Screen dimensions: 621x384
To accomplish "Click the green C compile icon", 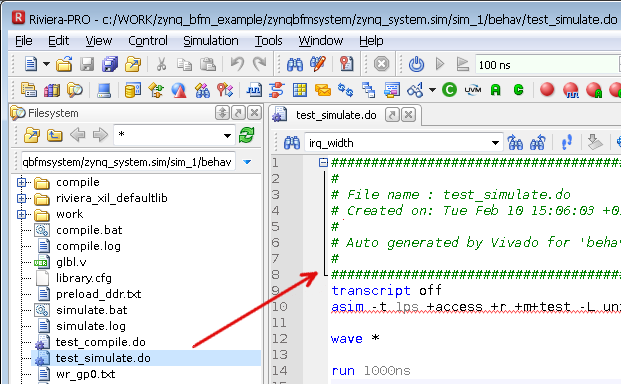I will pyautogui.click(x=450, y=90).
